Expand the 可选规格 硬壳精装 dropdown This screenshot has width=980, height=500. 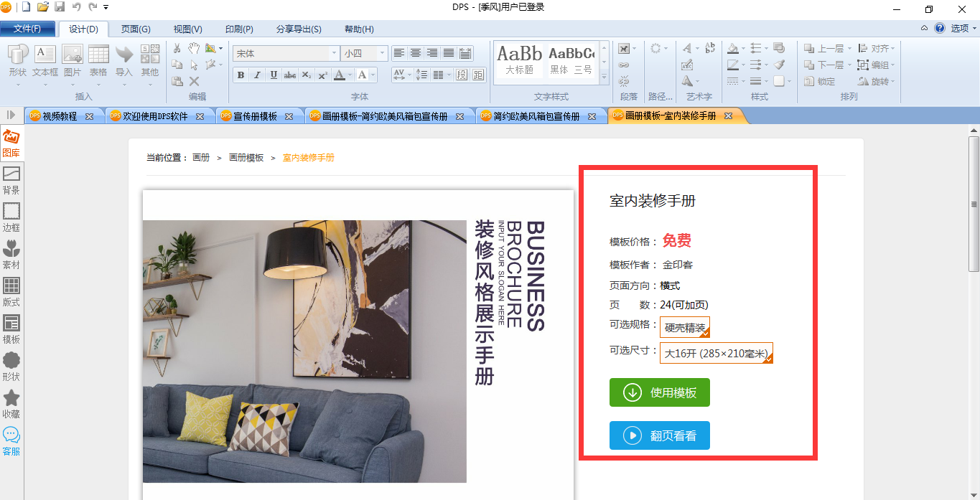[x=685, y=327]
